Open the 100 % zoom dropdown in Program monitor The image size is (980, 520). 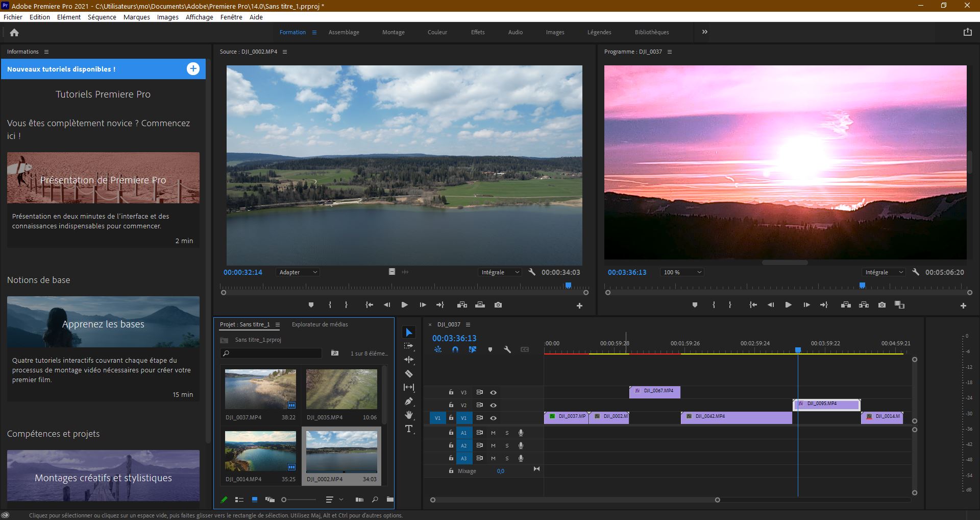tap(682, 272)
